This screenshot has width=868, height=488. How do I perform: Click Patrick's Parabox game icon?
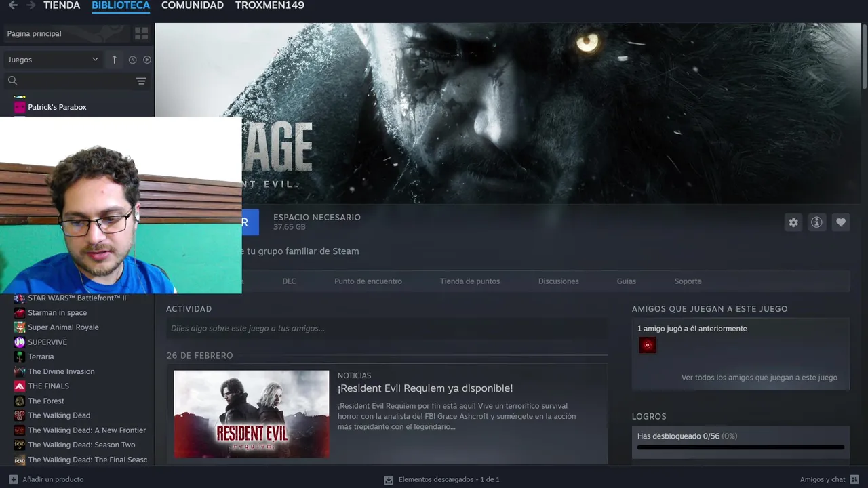pos(20,107)
